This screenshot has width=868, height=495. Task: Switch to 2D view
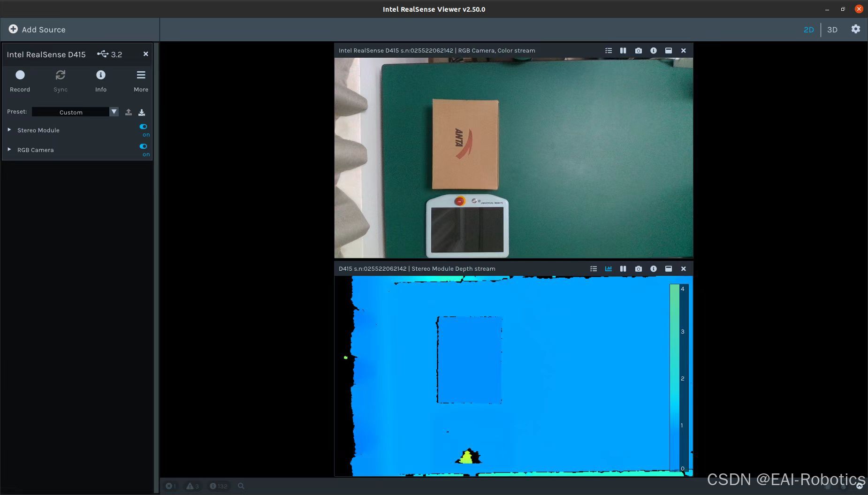click(x=808, y=30)
